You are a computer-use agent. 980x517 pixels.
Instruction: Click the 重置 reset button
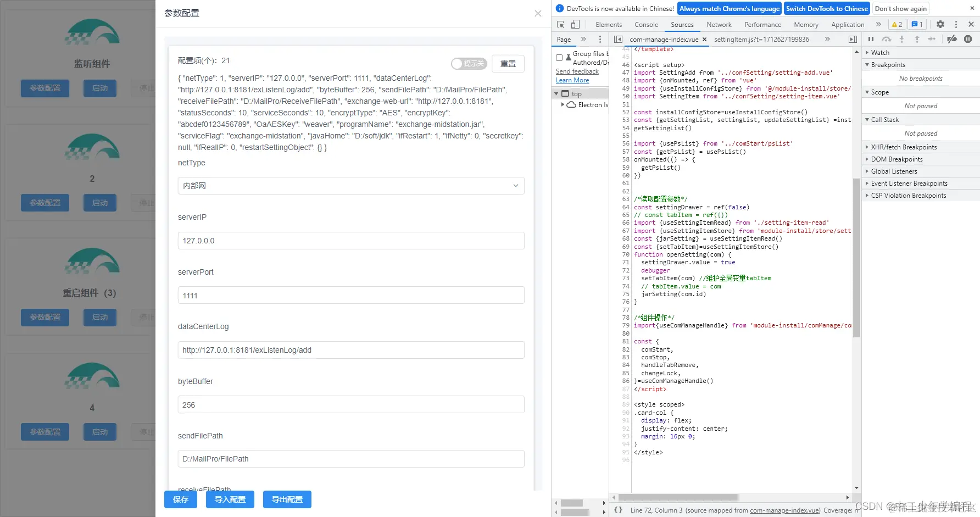pyautogui.click(x=508, y=64)
